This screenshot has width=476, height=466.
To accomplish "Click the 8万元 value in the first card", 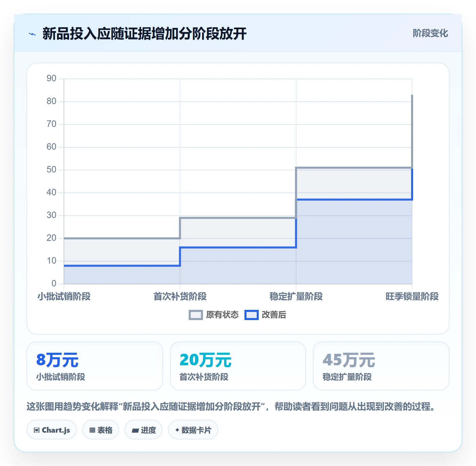I will (57, 360).
